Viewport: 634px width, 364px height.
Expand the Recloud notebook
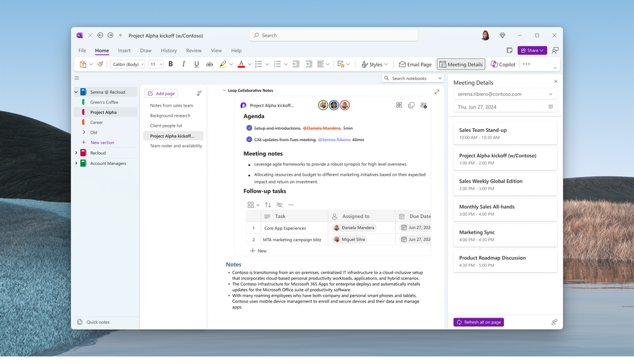[x=76, y=153]
